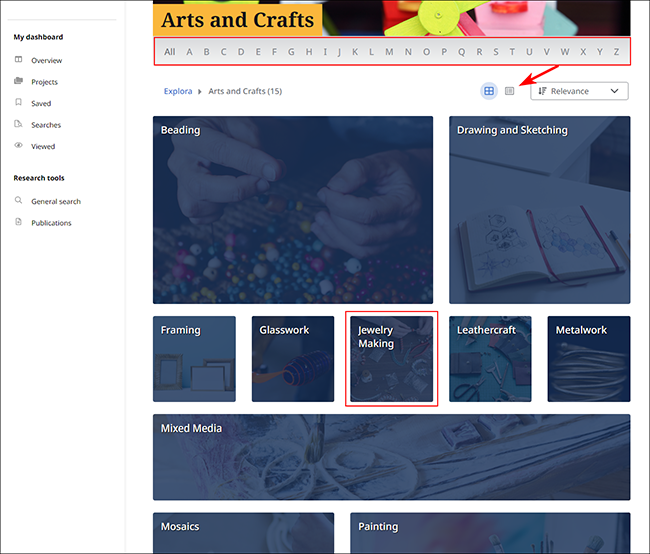This screenshot has width=650, height=554.
Task: Open Saved items link
Action: [41, 104]
